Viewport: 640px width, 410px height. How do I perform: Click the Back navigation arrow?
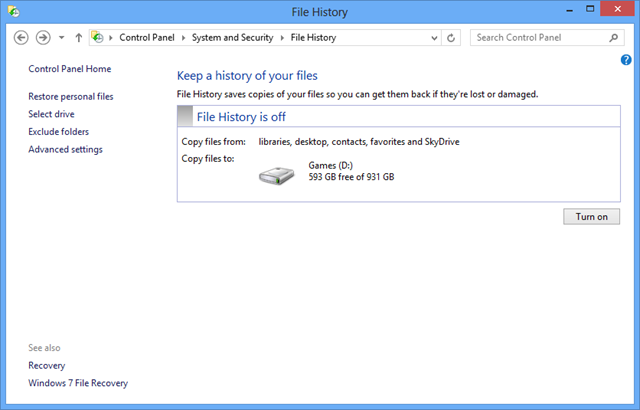pyautogui.click(x=21, y=38)
